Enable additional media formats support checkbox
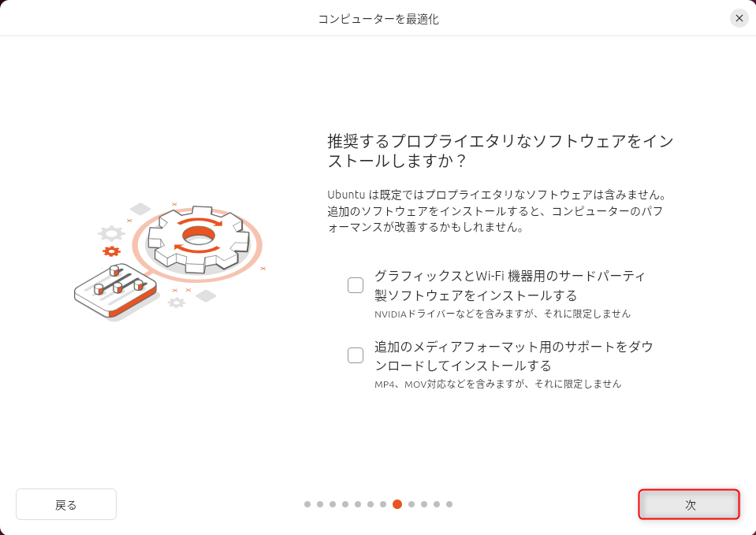Viewport: 756px width, 535px height. pos(356,355)
